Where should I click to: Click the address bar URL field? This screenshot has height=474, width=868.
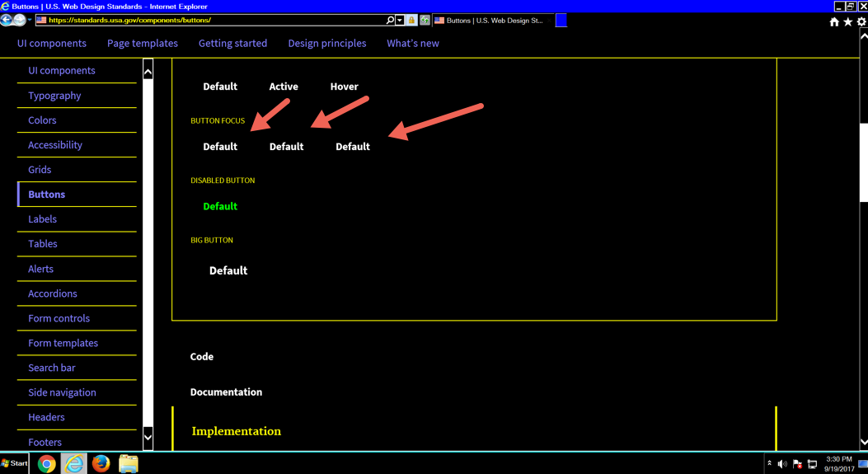(210, 20)
